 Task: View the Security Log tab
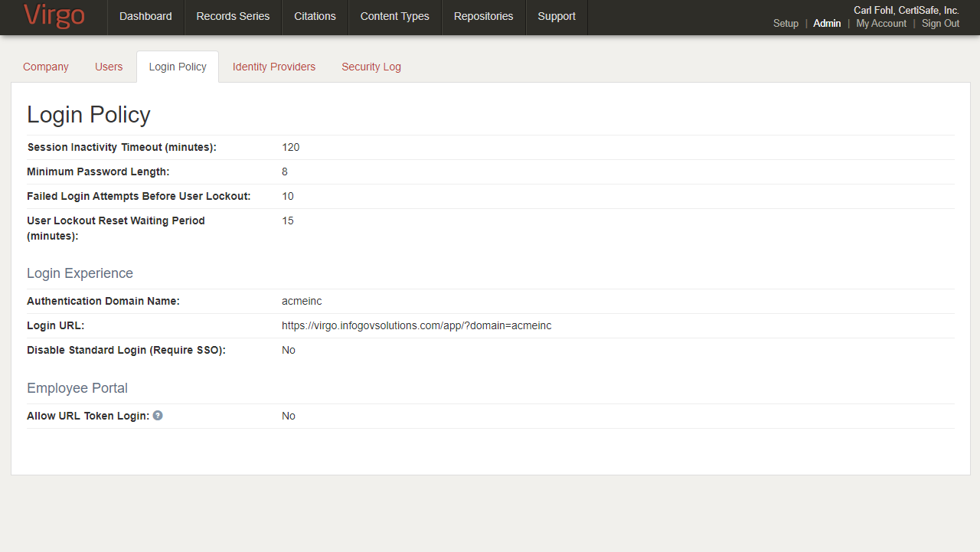point(371,67)
